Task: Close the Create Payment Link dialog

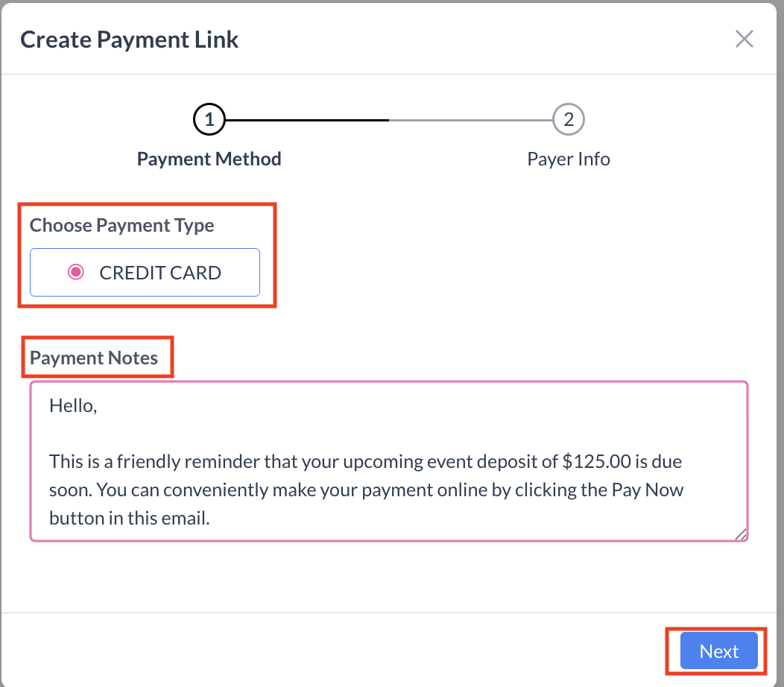Action: point(744,39)
